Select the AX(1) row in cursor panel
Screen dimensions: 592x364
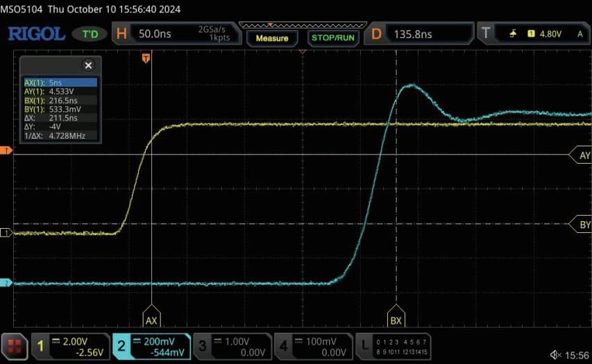(x=60, y=83)
